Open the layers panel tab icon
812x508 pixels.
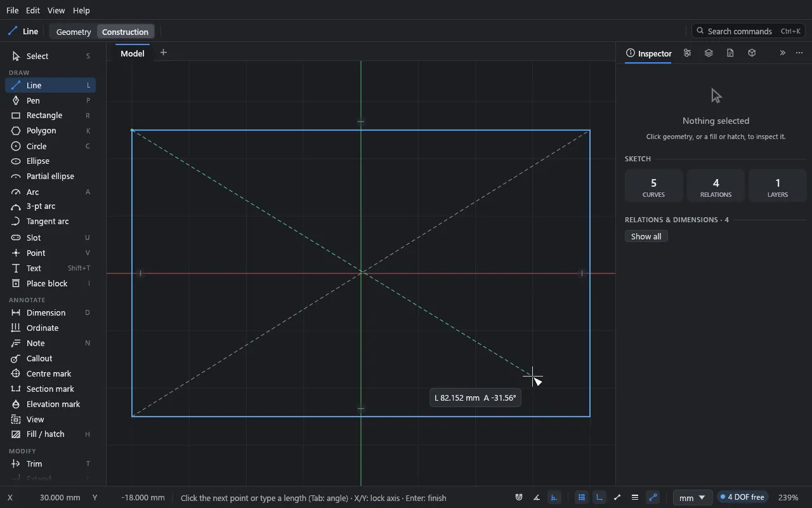(709, 53)
